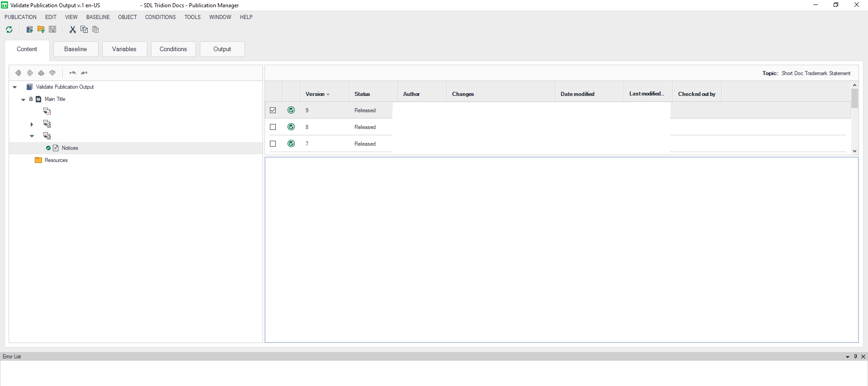Open the BASELINE menu
This screenshot has height=386, width=868.
click(x=98, y=17)
